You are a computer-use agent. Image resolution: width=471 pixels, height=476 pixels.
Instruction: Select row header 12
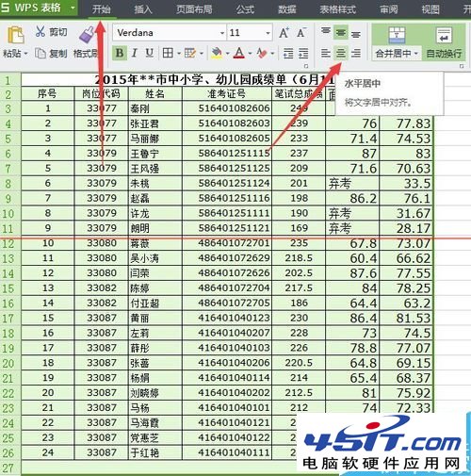pyautogui.click(x=9, y=243)
